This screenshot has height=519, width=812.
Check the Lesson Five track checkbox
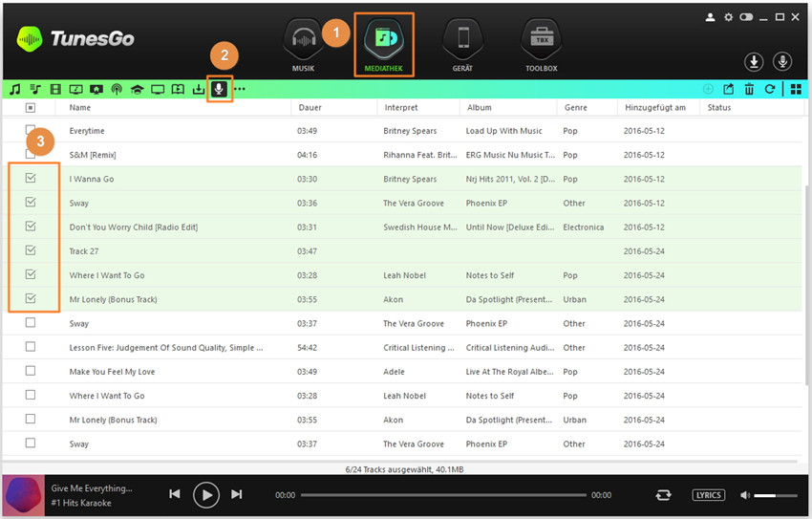coord(31,347)
